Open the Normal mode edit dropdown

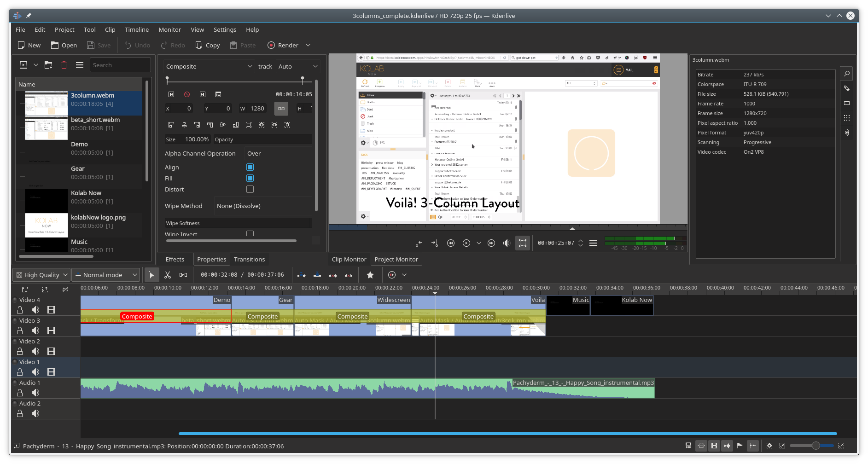point(105,275)
